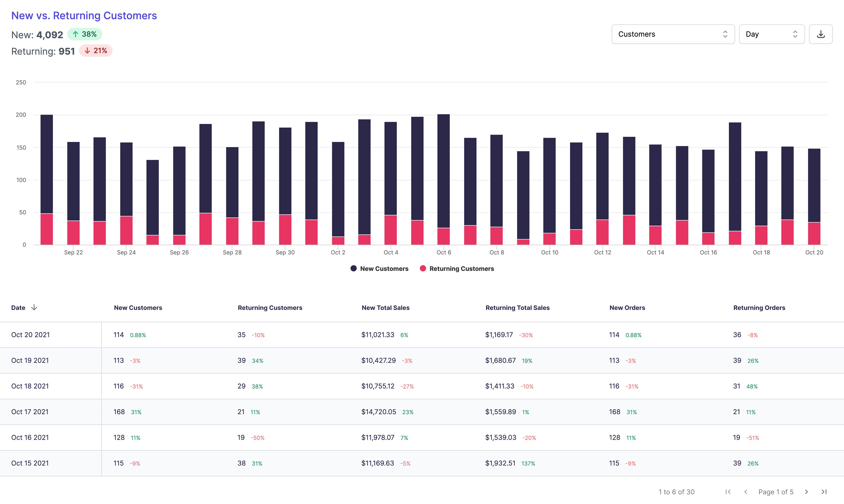844x504 pixels.
Task: Open the Customers metric dropdown
Action: tap(673, 34)
